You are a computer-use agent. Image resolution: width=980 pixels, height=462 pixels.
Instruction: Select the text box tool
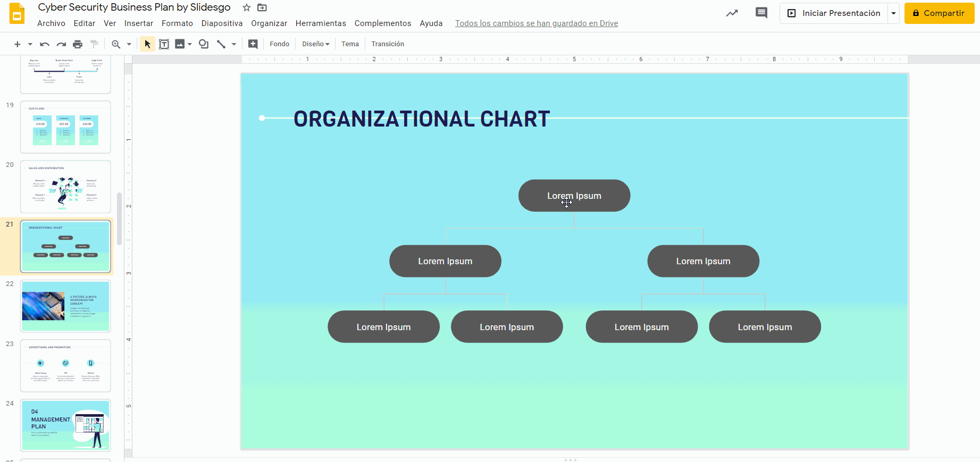point(164,44)
